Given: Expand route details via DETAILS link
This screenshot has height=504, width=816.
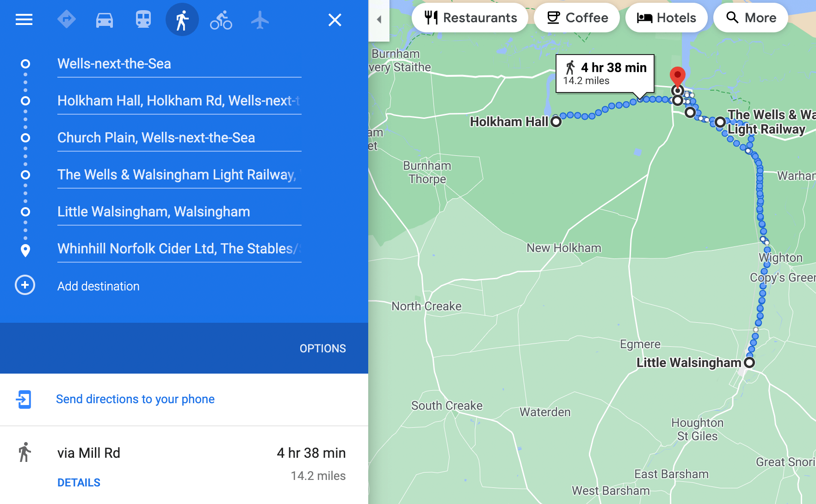Looking at the screenshot, I should (79, 482).
